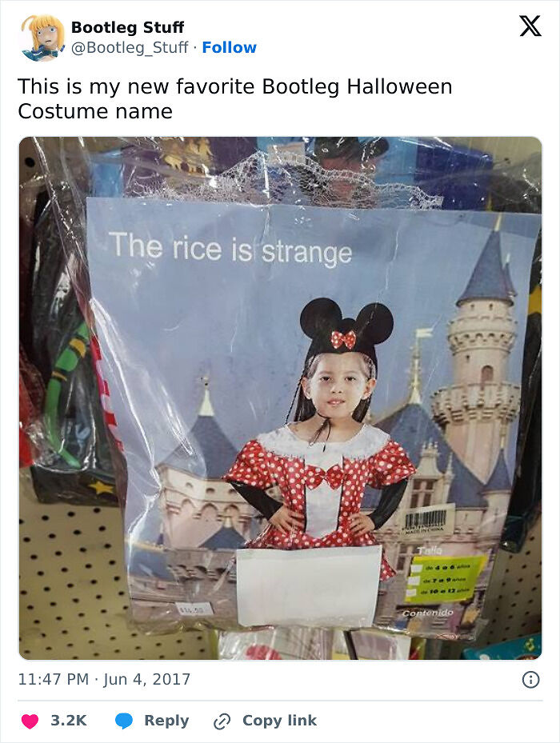Viewport: 560px width, 743px height.
Task: Click the white blank label on costume package
Action: tap(309, 586)
